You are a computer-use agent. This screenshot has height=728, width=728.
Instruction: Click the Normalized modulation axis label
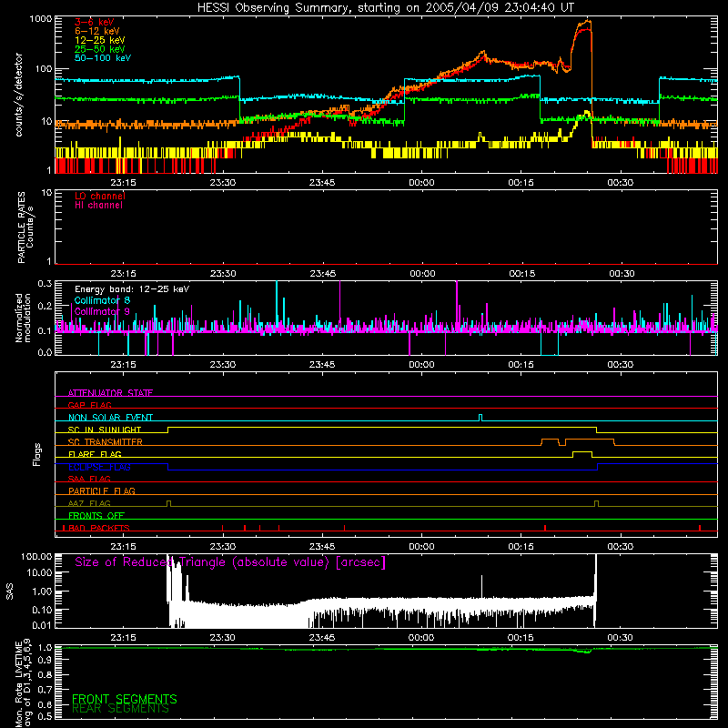coord(23,318)
